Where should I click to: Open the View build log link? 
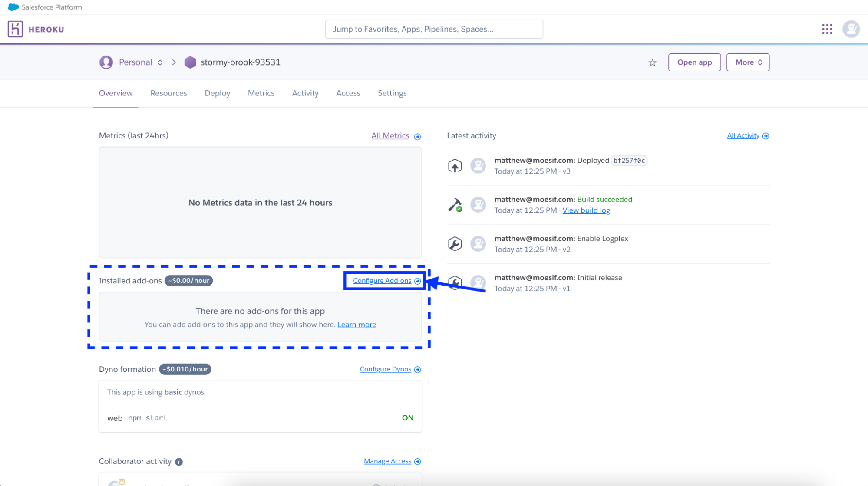[586, 210]
